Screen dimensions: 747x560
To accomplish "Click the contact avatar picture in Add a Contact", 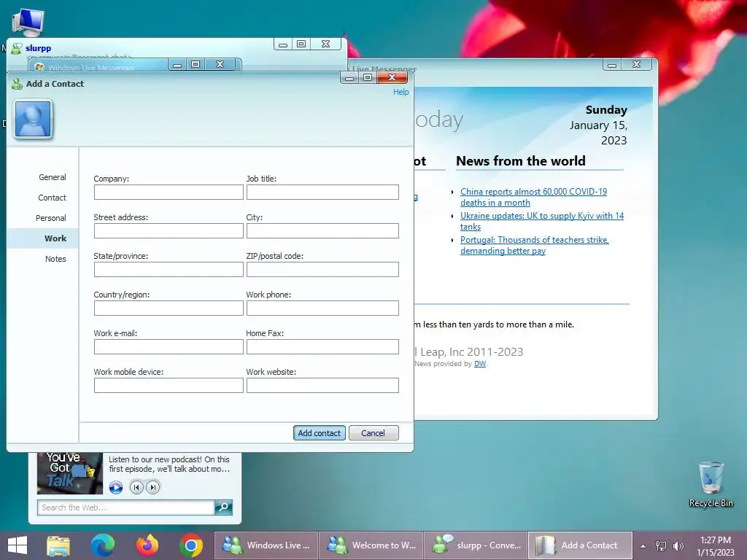I will click(33, 119).
